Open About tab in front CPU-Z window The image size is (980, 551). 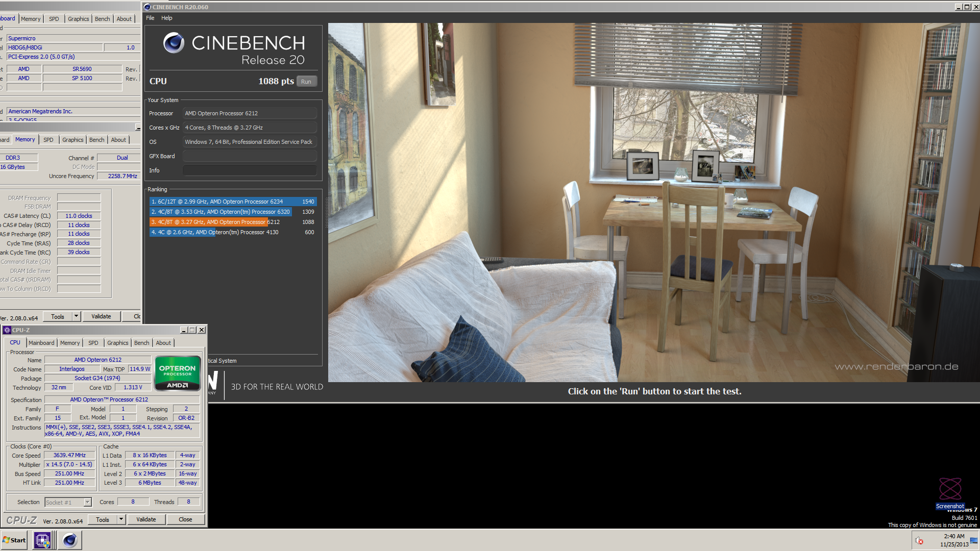pos(163,343)
